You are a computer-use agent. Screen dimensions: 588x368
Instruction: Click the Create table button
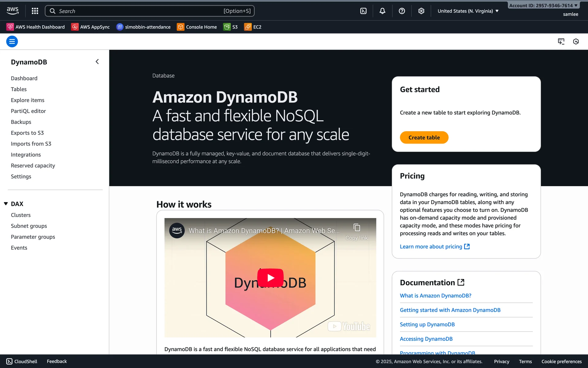pyautogui.click(x=424, y=137)
